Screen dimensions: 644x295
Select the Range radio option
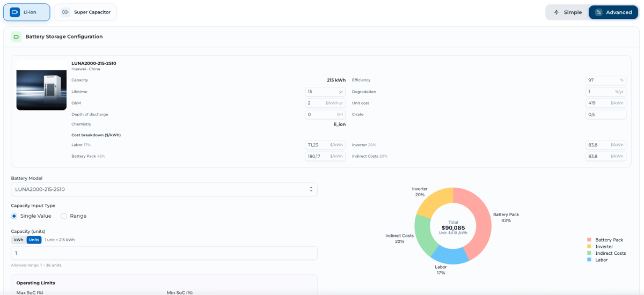tap(64, 216)
